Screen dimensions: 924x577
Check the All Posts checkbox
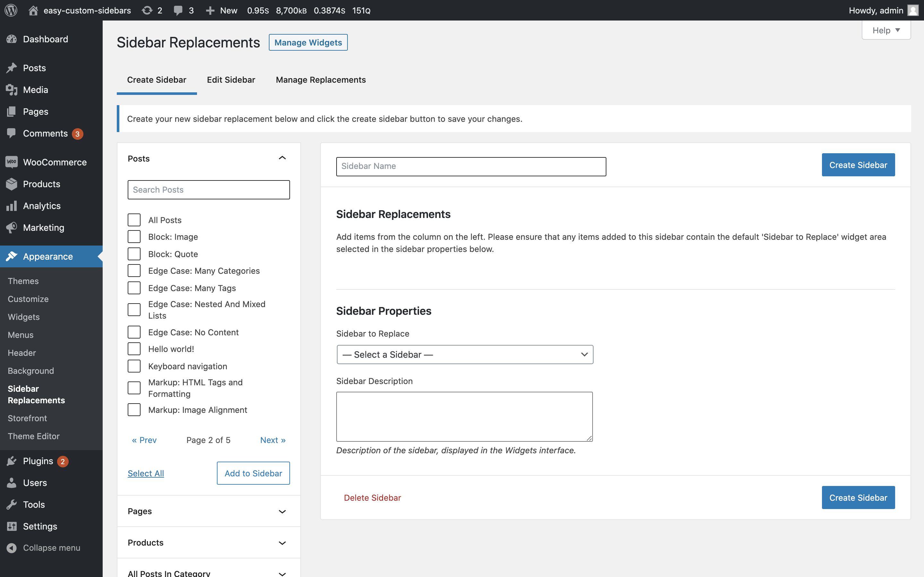click(134, 220)
